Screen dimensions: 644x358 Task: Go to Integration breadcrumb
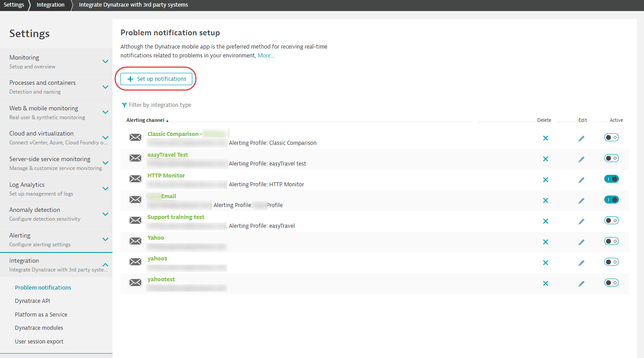50,5
